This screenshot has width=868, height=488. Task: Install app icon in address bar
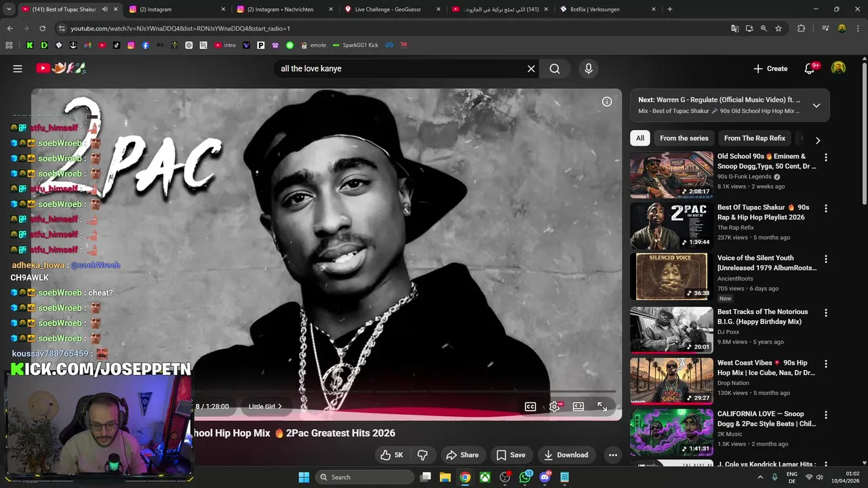coord(749,28)
